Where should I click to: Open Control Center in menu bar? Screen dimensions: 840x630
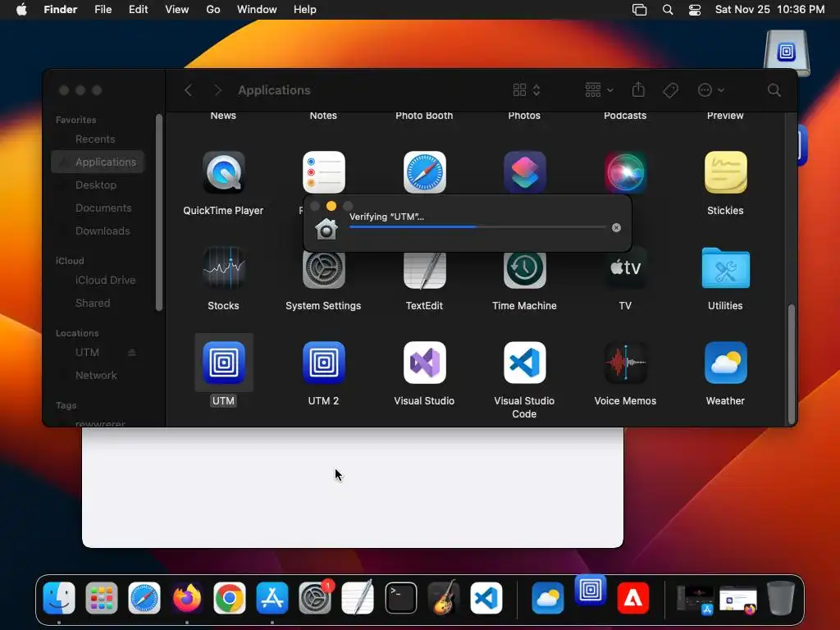695,10
